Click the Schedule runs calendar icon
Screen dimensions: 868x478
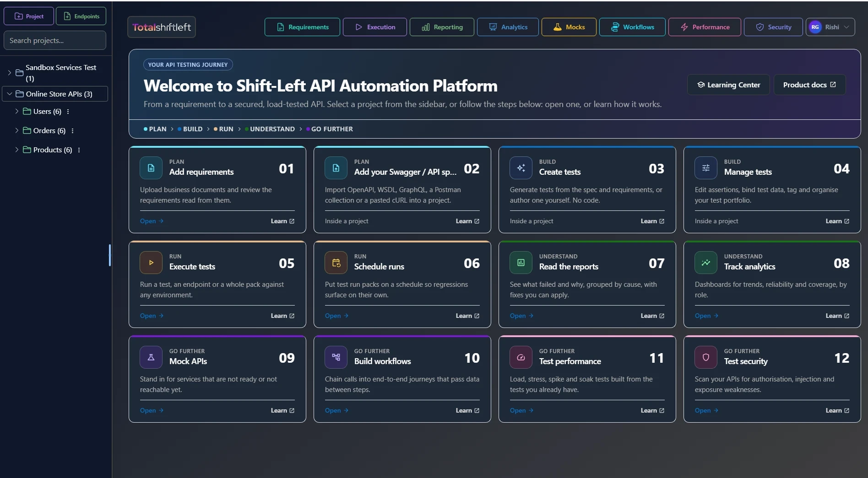click(x=336, y=263)
